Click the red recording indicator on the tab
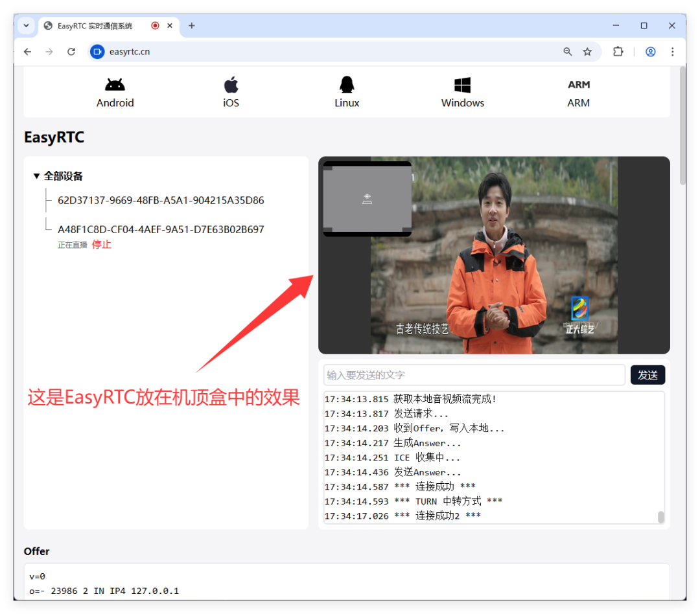Image resolution: width=700 pixels, height=614 pixels. pyautogui.click(x=155, y=25)
